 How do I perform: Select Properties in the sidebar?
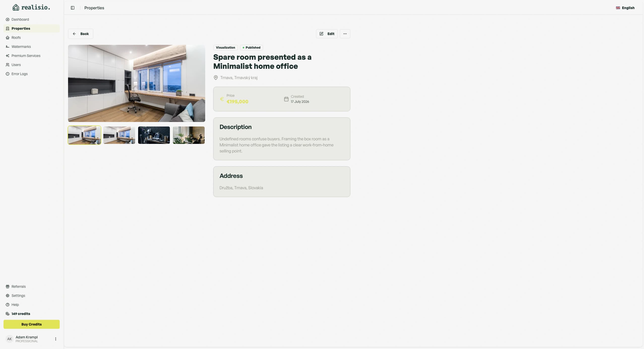click(32, 28)
